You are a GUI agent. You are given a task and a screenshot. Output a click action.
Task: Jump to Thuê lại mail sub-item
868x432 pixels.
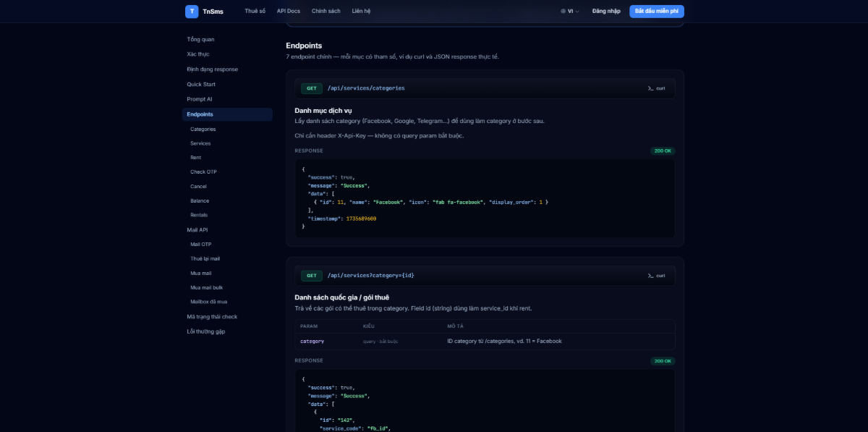pos(205,258)
